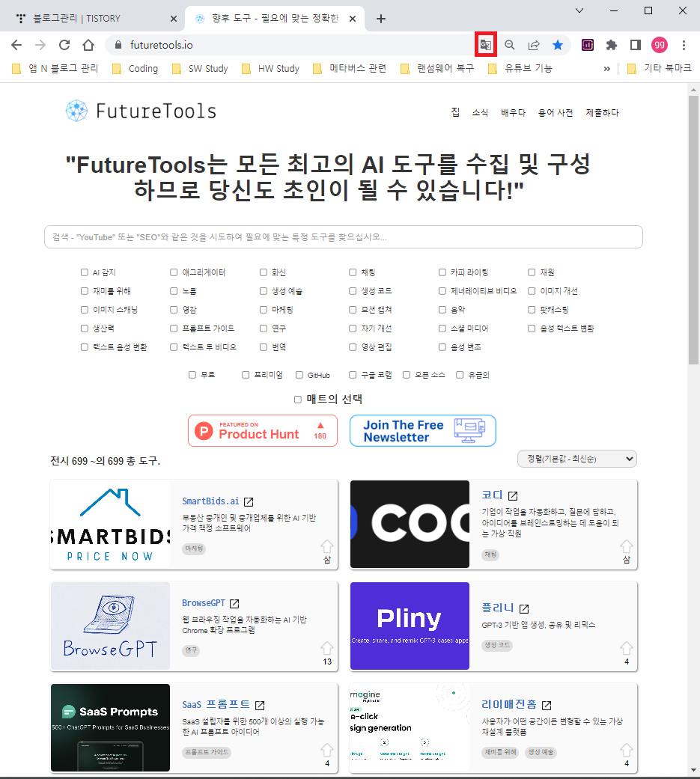Image resolution: width=700 pixels, height=779 pixels.
Task: Check the '애그리게이터' checkbox
Action: pyautogui.click(x=174, y=272)
